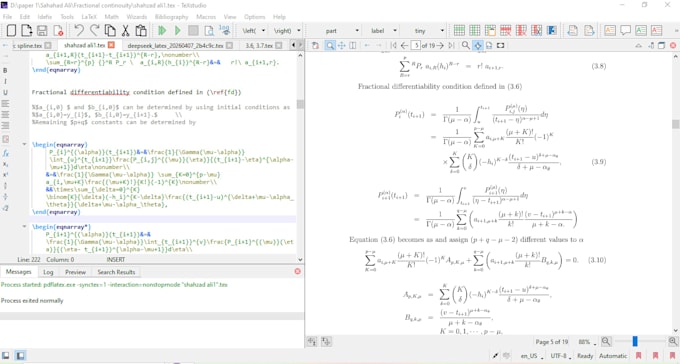
Task: Toggle full screen presentation icon in PDF viewer
Action: click(500, 46)
